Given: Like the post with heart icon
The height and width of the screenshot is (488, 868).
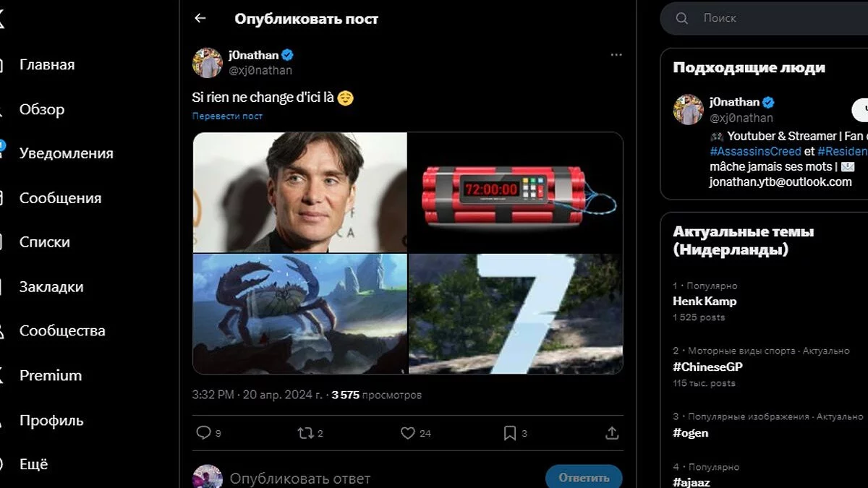Looking at the screenshot, I should point(408,432).
